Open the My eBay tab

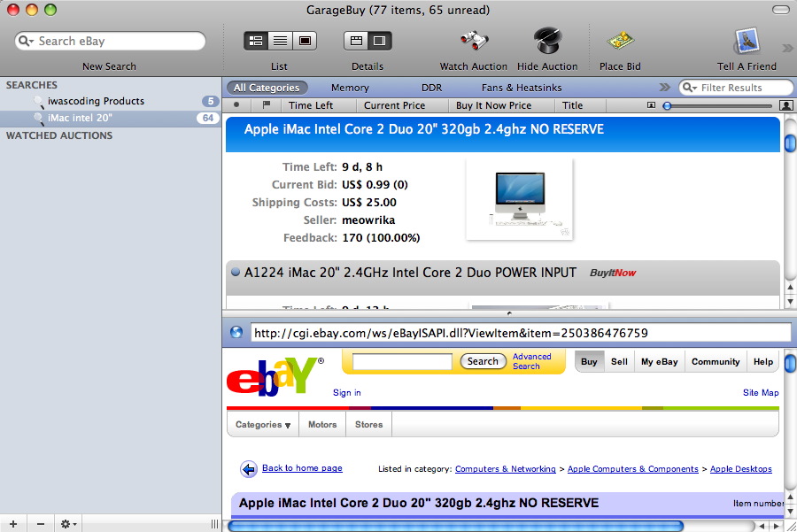(659, 362)
